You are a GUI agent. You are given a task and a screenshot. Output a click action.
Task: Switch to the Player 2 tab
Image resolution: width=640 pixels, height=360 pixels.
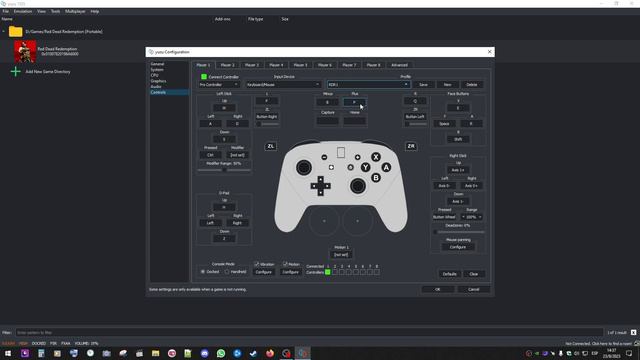[x=227, y=65]
